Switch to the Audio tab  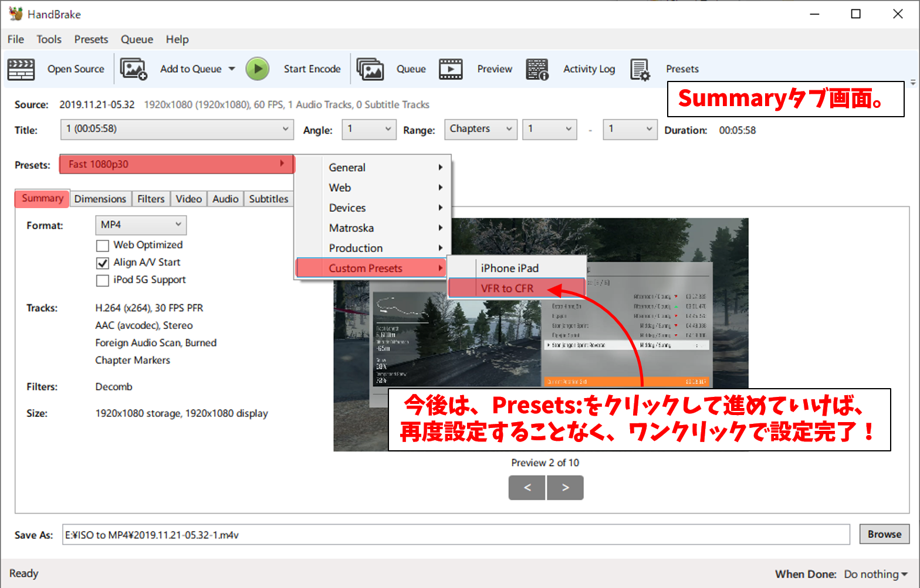coord(225,199)
